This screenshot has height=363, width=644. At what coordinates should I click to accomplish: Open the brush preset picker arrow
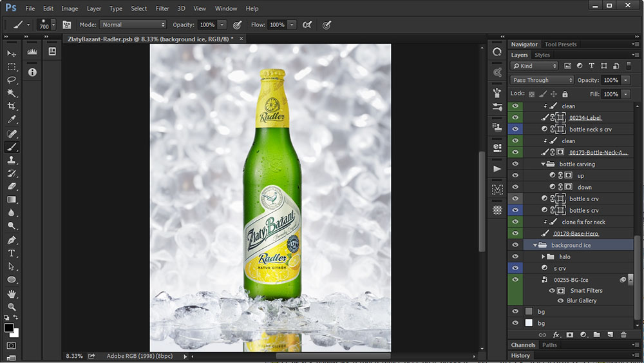[x=53, y=25]
